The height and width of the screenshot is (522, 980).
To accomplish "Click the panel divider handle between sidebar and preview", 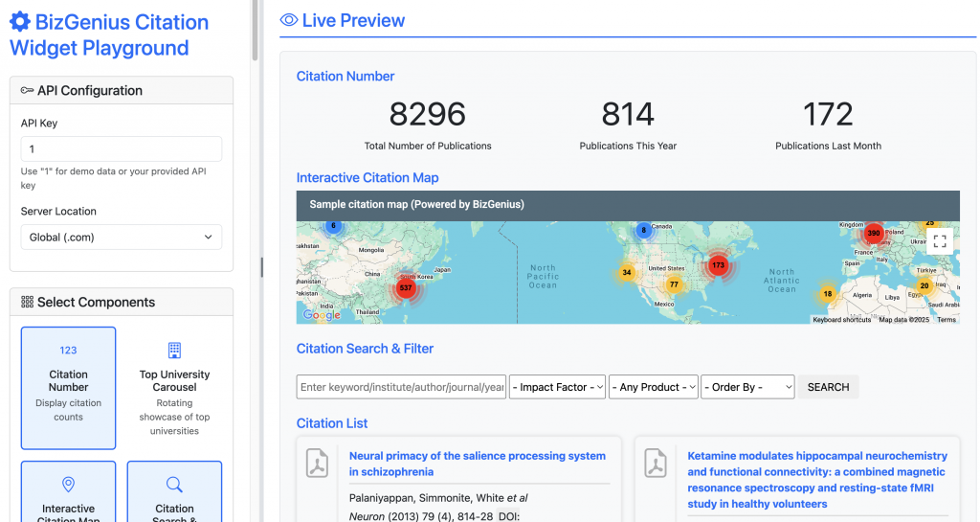I will (262, 267).
